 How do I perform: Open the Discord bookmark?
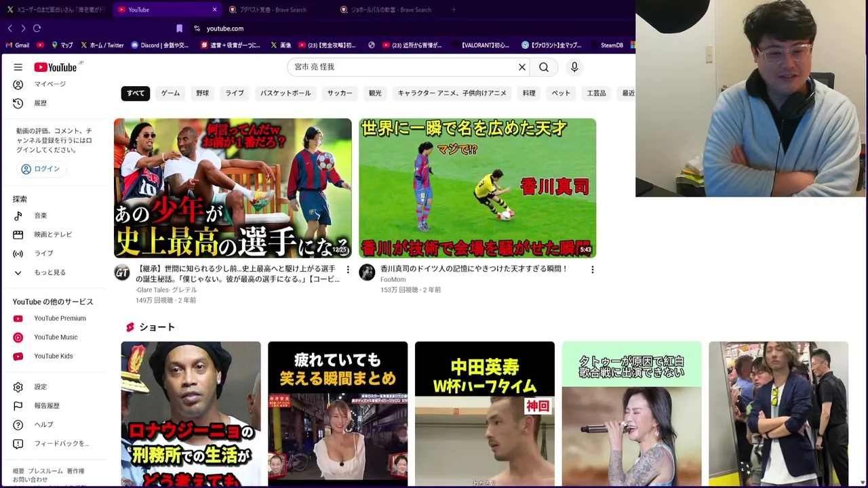[x=160, y=45]
